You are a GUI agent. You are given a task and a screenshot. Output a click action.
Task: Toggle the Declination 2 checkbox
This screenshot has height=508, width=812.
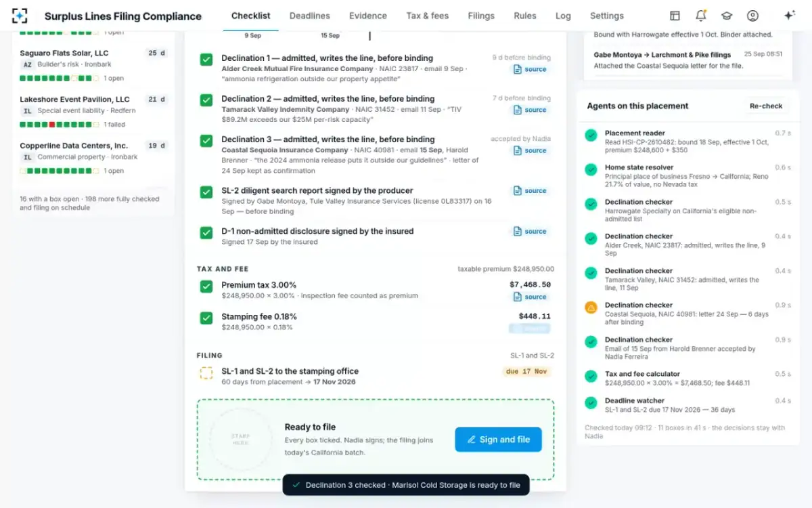click(x=206, y=100)
